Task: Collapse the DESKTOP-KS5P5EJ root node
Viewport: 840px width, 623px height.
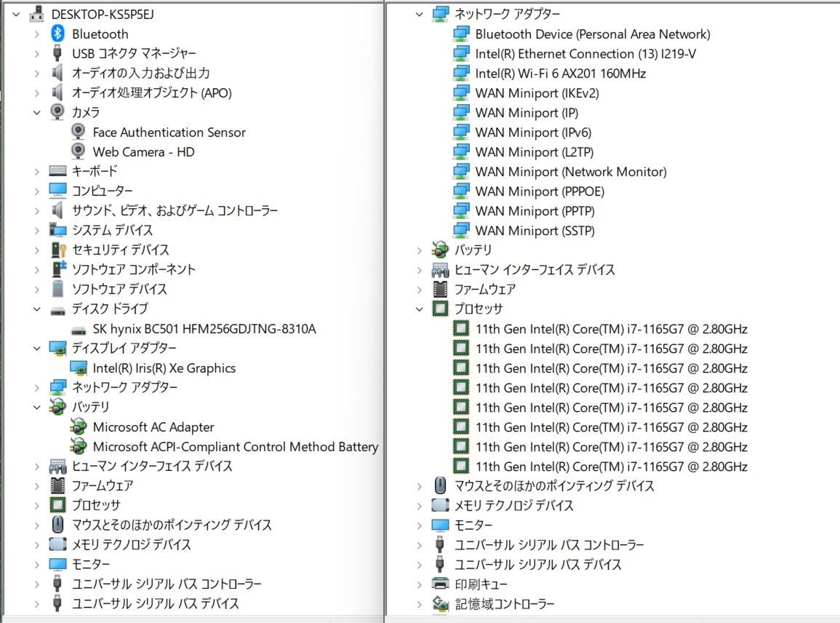Action: (x=16, y=15)
